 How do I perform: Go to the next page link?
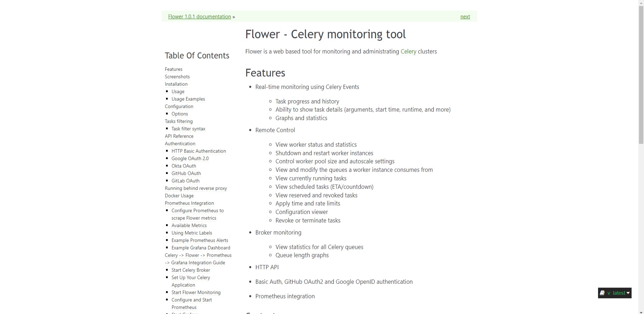point(465,17)
